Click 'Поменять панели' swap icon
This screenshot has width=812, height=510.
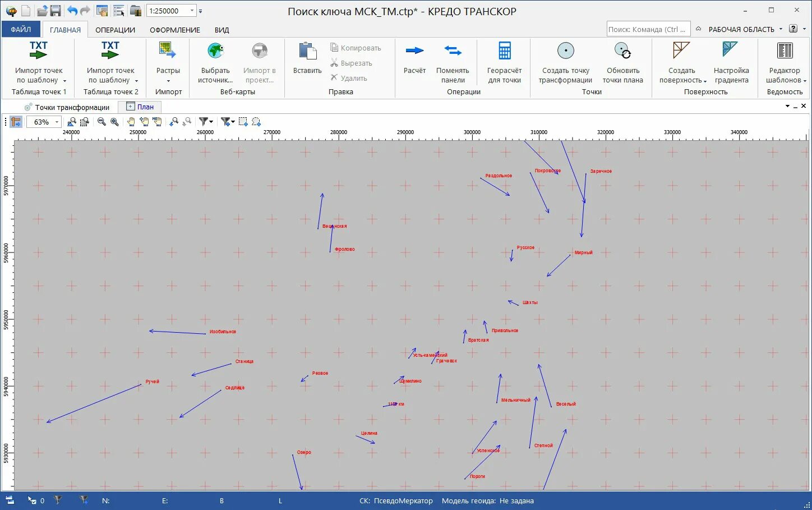(453, 50)
